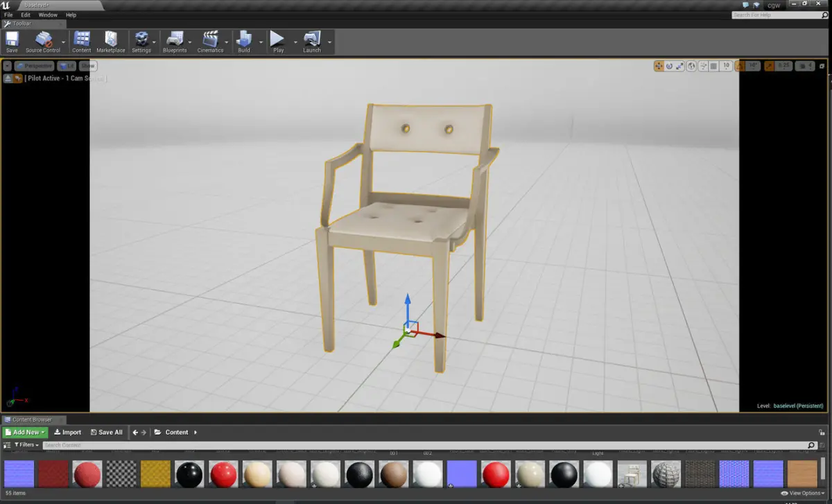Screen dimensions: 832x504
Task: Open the surface snapping options
Action: pyautogui.click(x=703, y=66)
